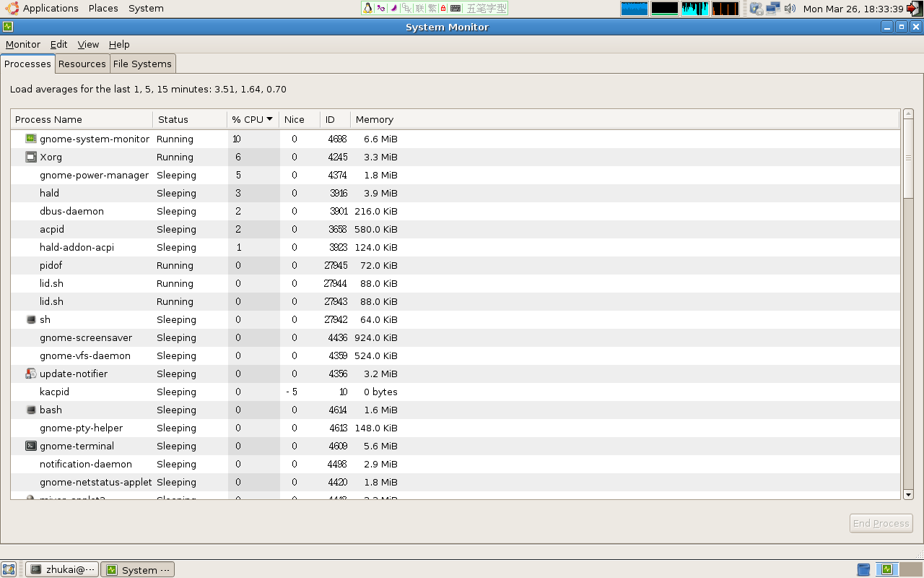924x578 pixels.
Task: Click the Xorg process icon
Action: (x=31, y=157)
